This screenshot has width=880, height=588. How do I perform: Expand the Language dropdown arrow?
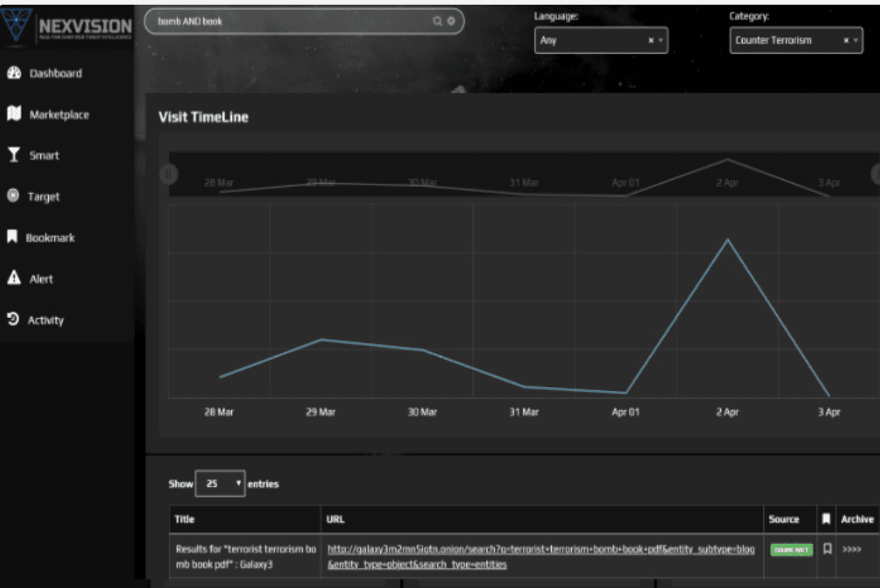660,40
